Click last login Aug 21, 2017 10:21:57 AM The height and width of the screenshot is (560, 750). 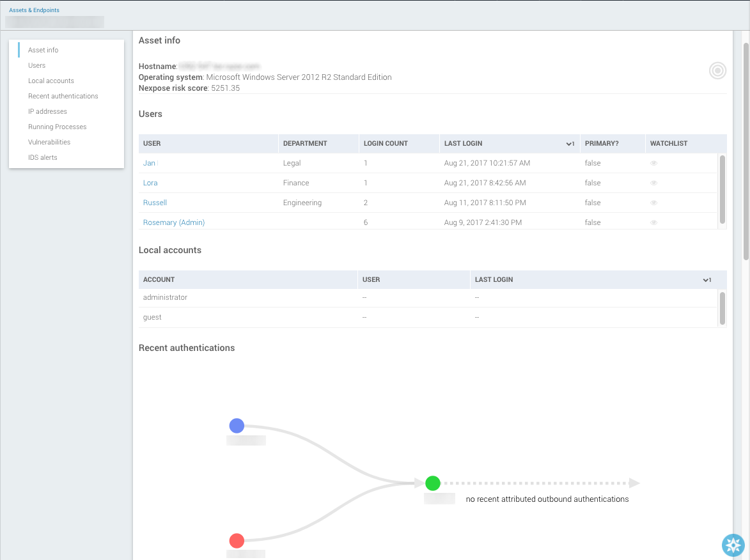(487, 163)
